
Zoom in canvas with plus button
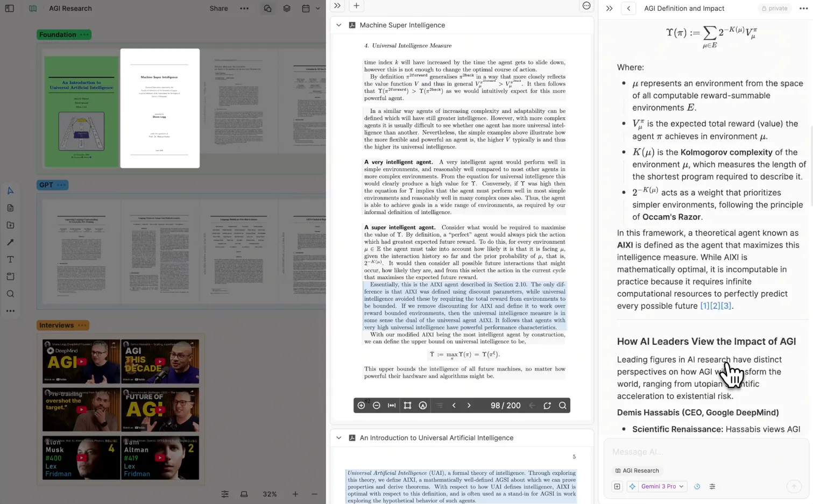coord(295,494)
